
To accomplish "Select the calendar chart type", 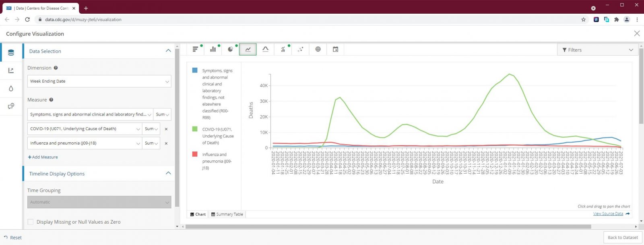I will pyautogui.click(x=335, y=50).
